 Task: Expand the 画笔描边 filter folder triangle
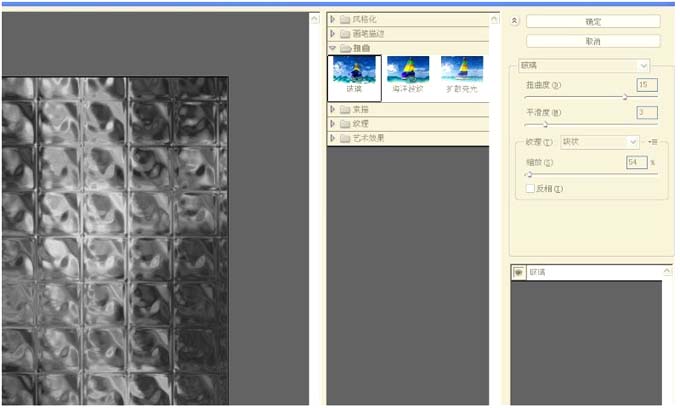[x=333, y=33]
